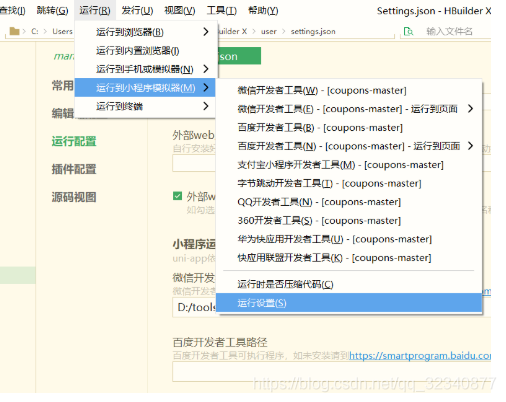Select 微信开发者工具(E) 运行到页面 entry

click(349, 109)
